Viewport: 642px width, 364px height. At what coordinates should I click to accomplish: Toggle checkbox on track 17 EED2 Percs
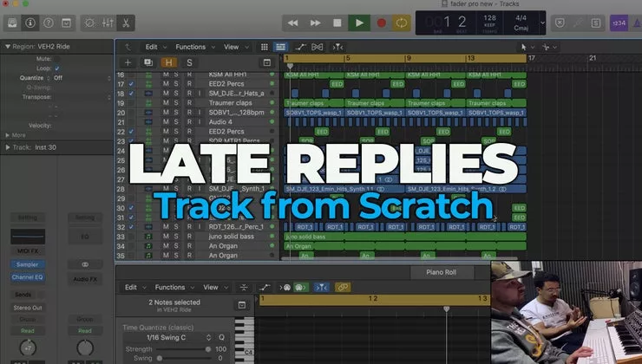click(x=131, y=84)
